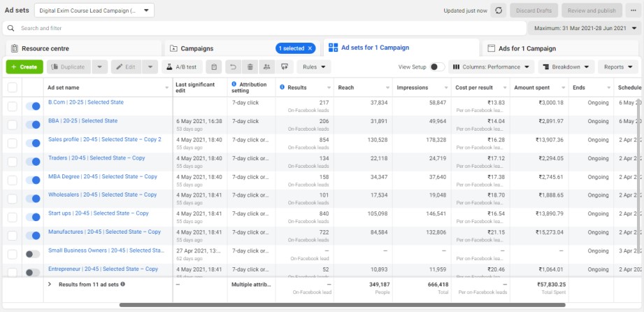Click the export share icon in toolbar

pyautogui.click(x=284, y=67)
